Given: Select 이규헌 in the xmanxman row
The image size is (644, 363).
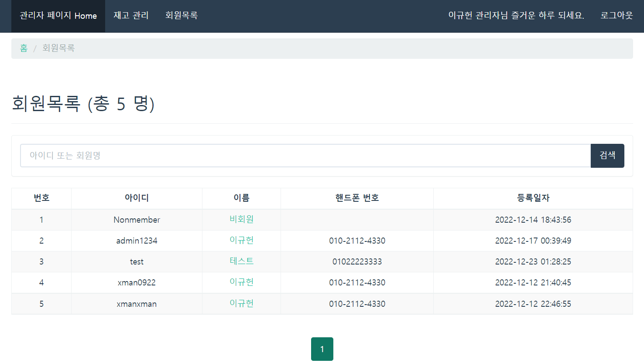Looking at the screenshot, I should (241, 304).
